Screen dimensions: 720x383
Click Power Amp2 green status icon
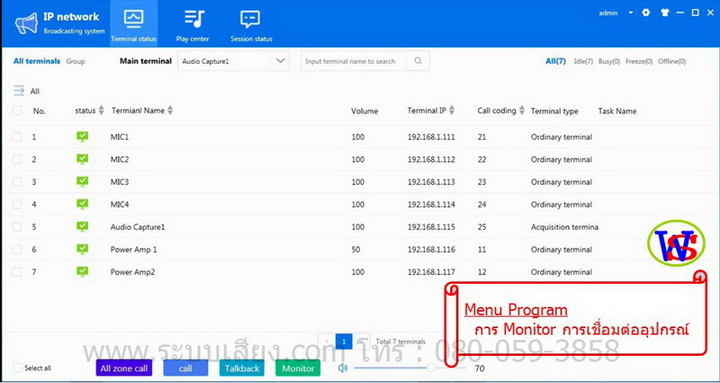[x=82, y=271]
